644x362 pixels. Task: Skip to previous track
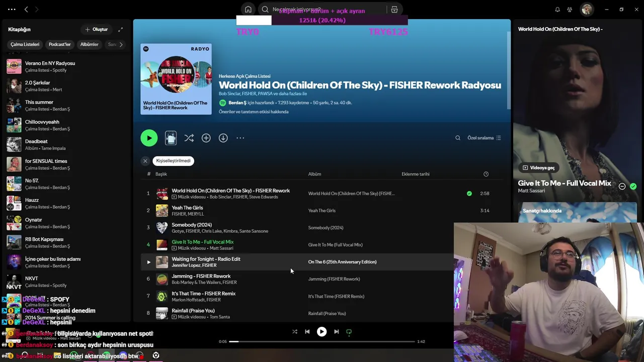[307, 332]
